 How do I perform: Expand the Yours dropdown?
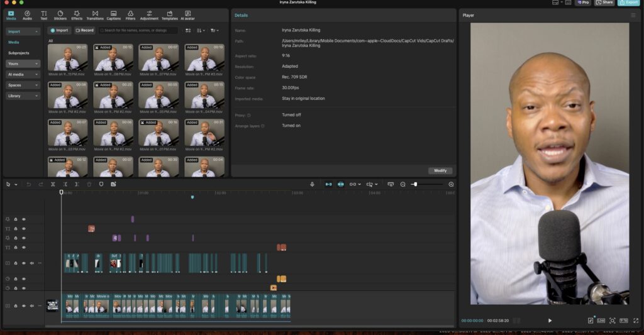click(x=23, y=63)
